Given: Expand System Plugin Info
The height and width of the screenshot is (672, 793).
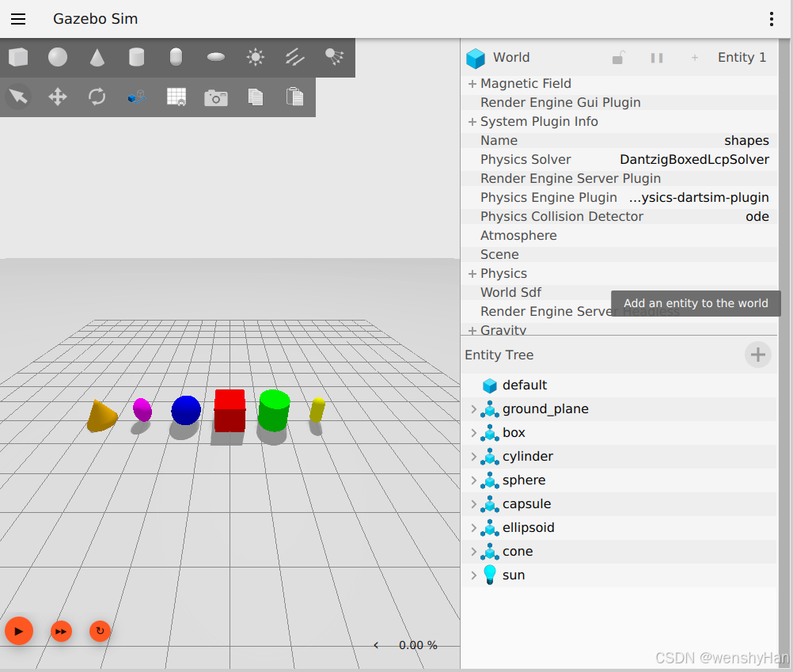Looking at the screenshot, I should 472,122.
